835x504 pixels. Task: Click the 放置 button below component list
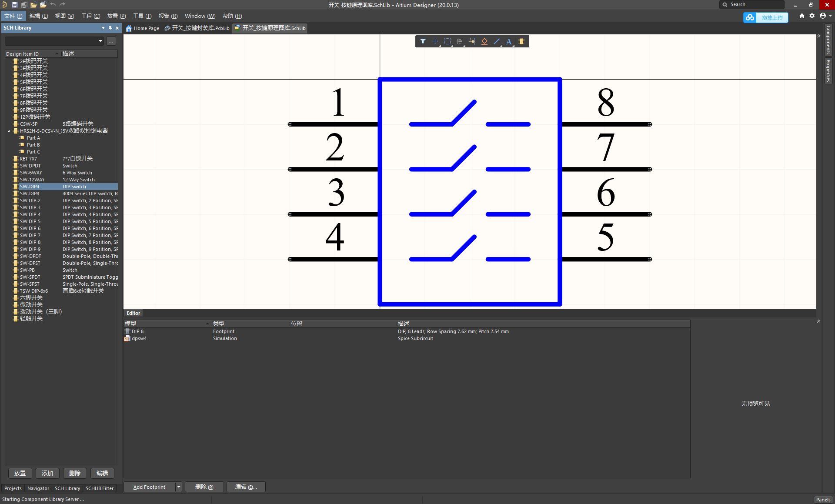click(20, 473)
